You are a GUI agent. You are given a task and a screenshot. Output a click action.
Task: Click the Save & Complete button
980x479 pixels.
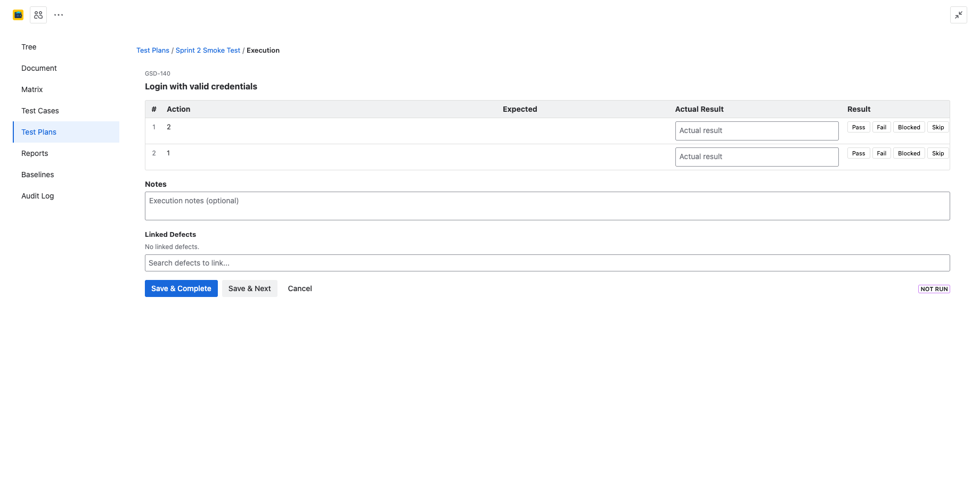tap(181, 288)
